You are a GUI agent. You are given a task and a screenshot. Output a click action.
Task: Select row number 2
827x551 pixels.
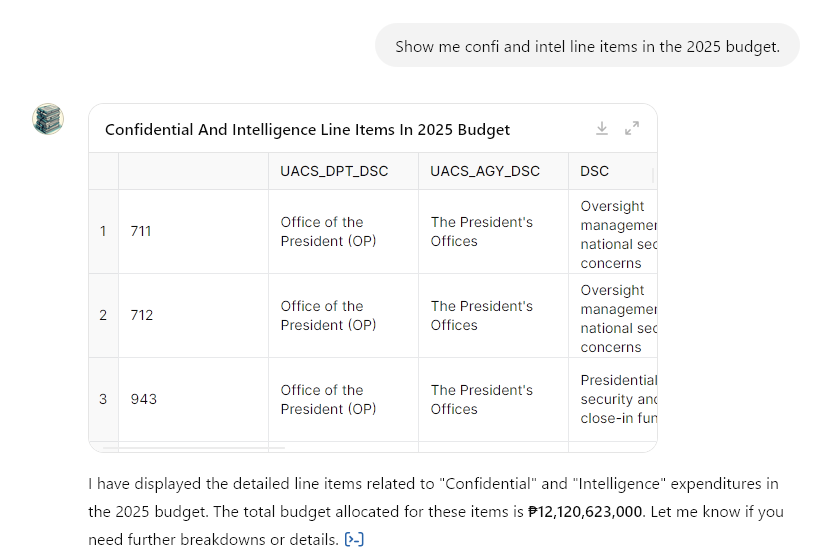click(x=103, y=315)
